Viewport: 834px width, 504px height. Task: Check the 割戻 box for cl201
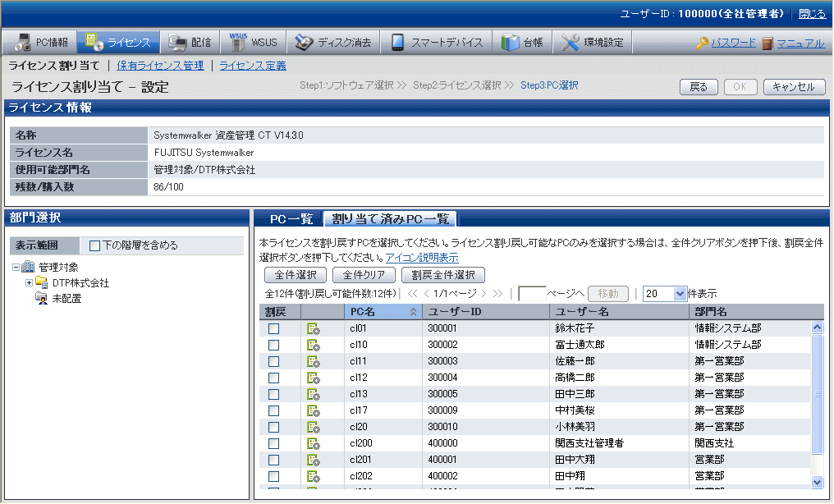point(274,460)
